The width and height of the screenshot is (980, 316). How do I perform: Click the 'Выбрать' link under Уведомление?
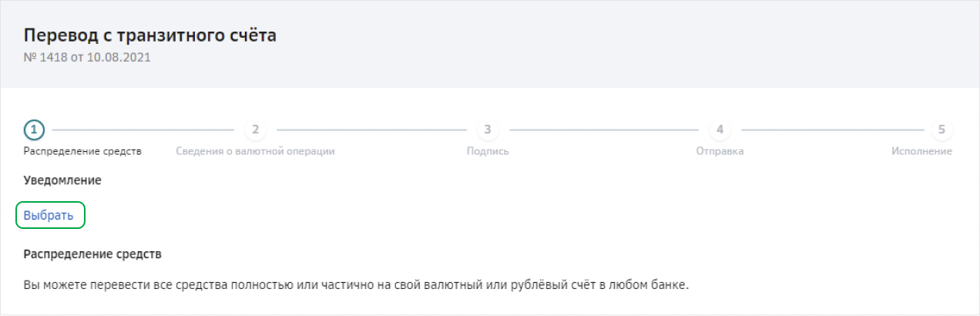point(49,216)
